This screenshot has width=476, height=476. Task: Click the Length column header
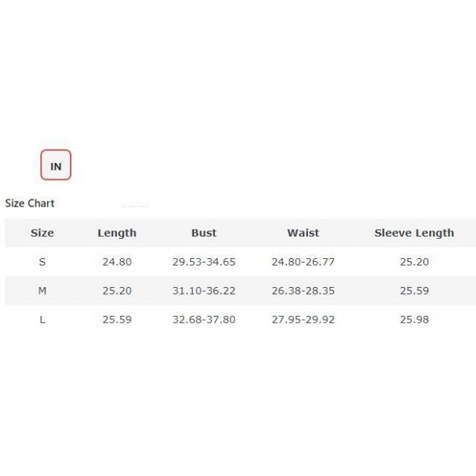pyautogui.click(x=117, y=233)
